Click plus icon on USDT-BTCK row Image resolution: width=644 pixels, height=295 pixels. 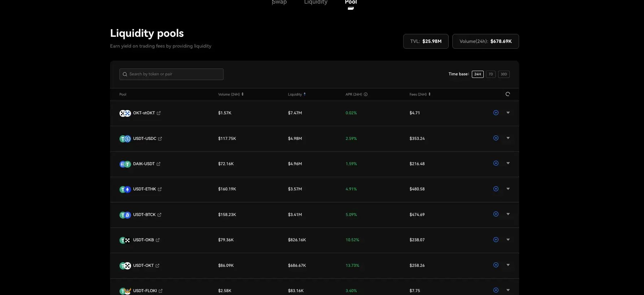click(496, 214)
